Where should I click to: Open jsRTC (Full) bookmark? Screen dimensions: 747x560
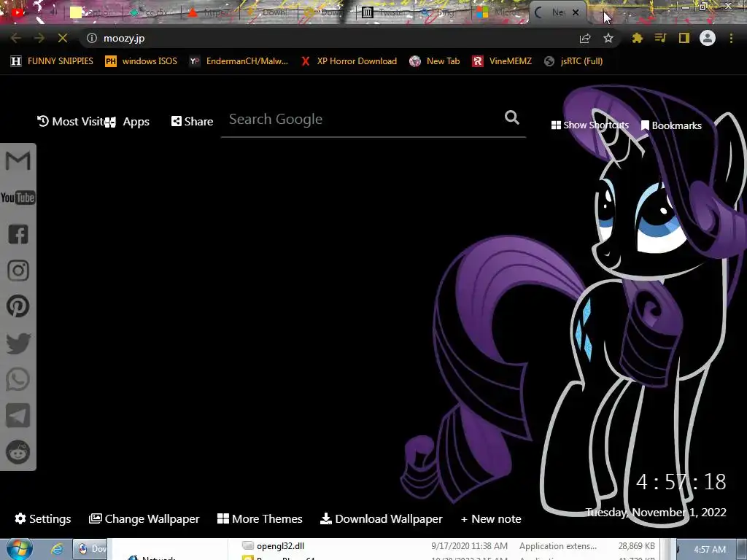[573, 61]
